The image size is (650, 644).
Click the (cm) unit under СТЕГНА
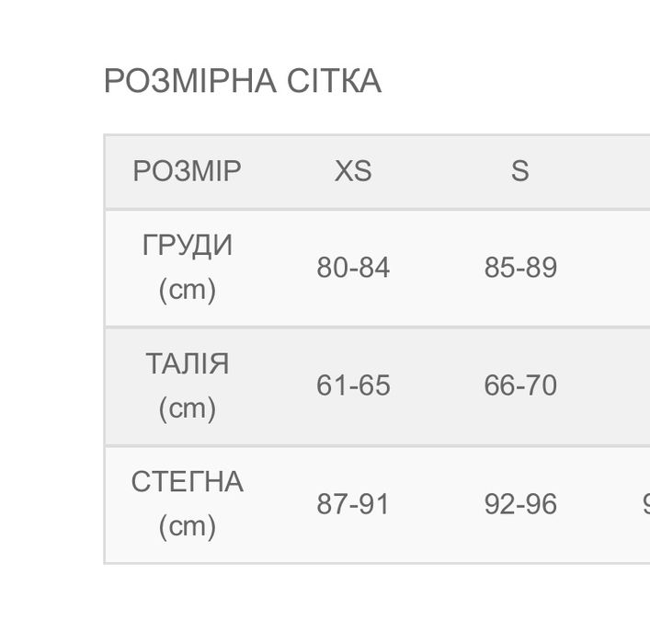click(188, 526)
